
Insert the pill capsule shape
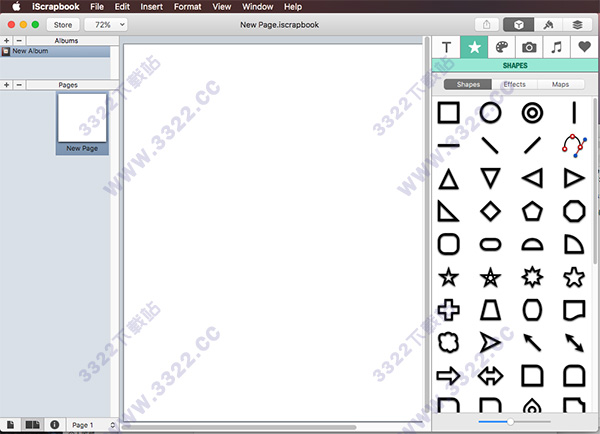point(490,244)
